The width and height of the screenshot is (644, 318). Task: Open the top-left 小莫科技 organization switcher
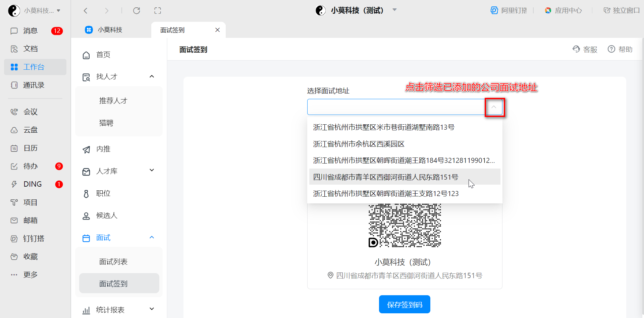coord(34,11)
